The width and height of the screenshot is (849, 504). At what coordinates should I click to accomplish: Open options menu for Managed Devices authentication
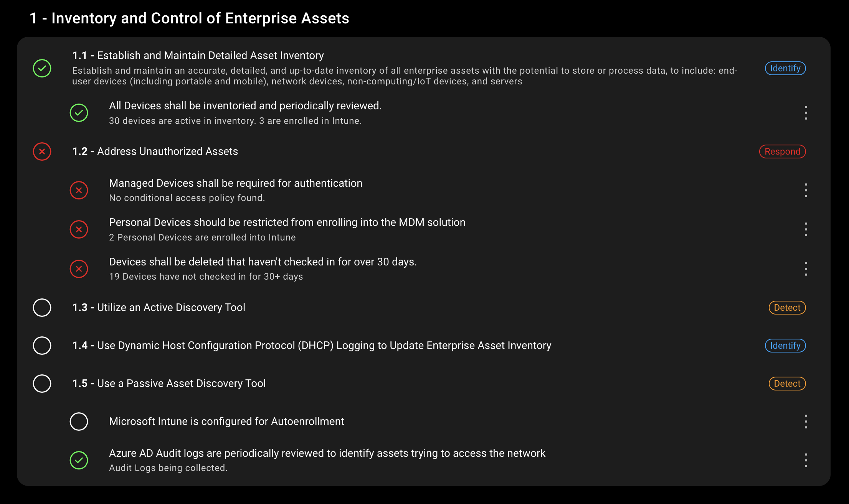[x=806, y=190]
